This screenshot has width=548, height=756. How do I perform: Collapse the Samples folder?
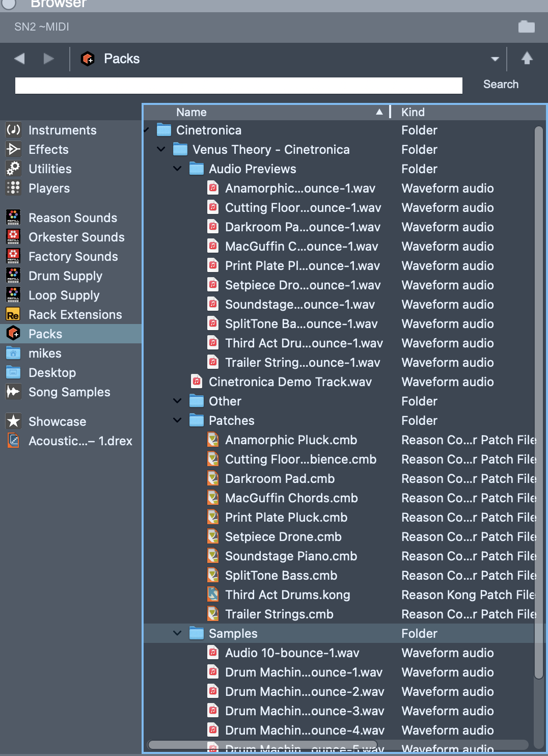[x=177, y=633]
